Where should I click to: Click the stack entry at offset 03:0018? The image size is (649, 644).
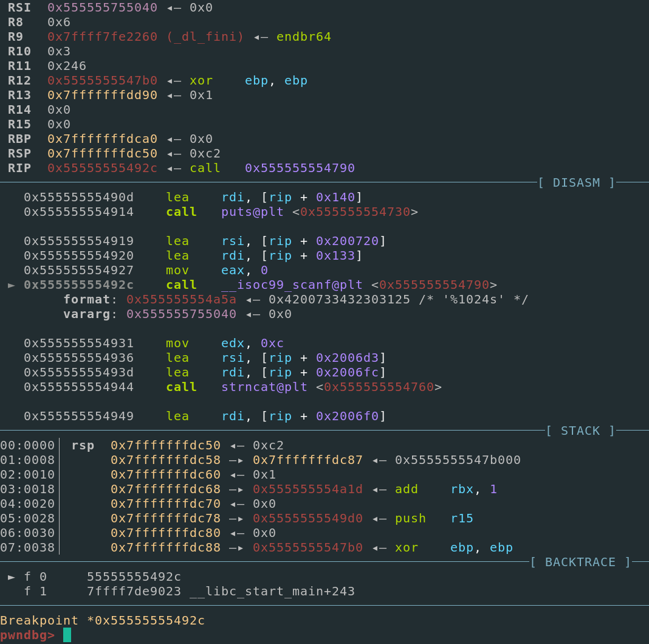click(x=27, y=489)
